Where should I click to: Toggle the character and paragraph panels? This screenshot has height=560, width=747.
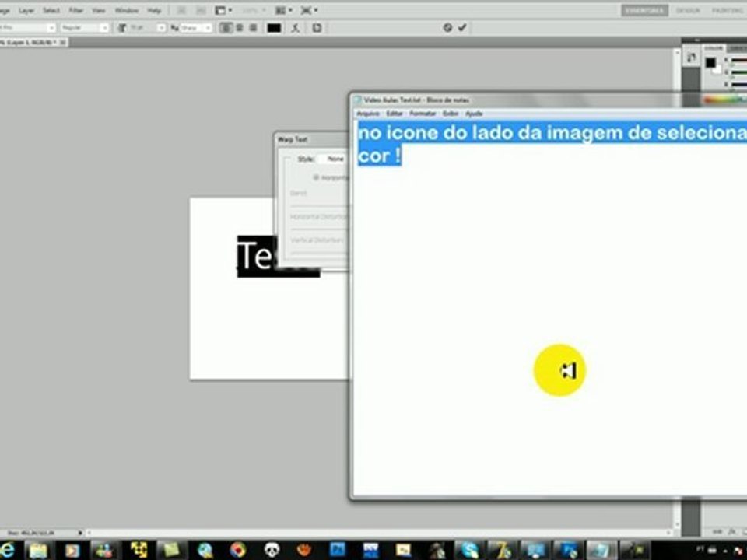(317, 28)
